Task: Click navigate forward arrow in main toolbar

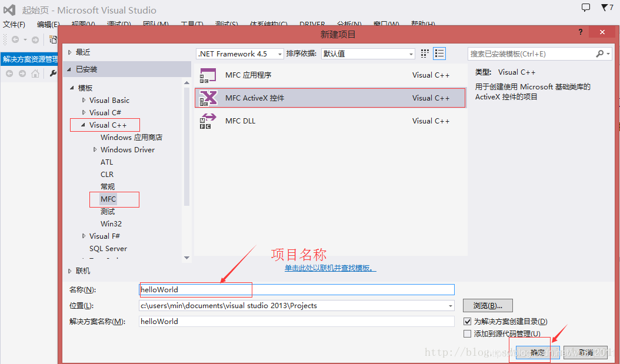Action: tap(35, 39)
